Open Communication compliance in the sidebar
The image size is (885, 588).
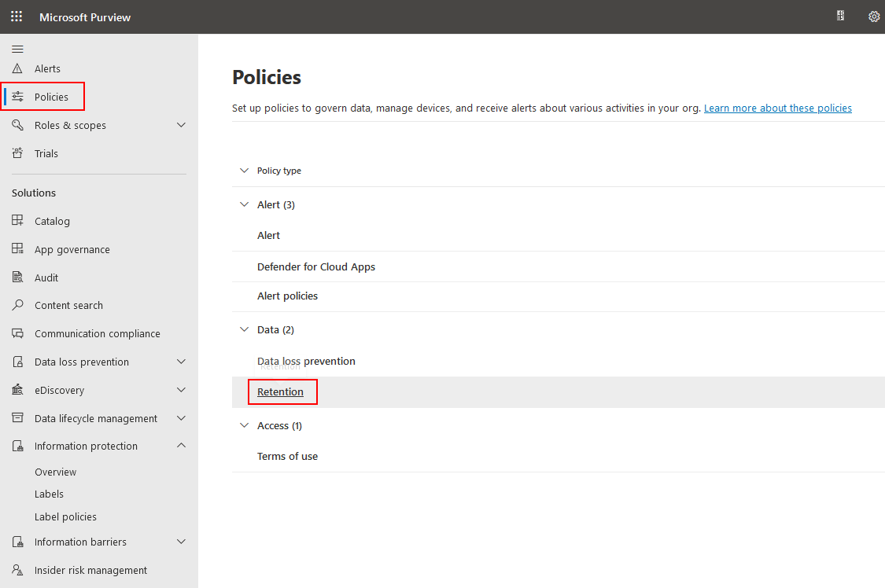point(97,334)
